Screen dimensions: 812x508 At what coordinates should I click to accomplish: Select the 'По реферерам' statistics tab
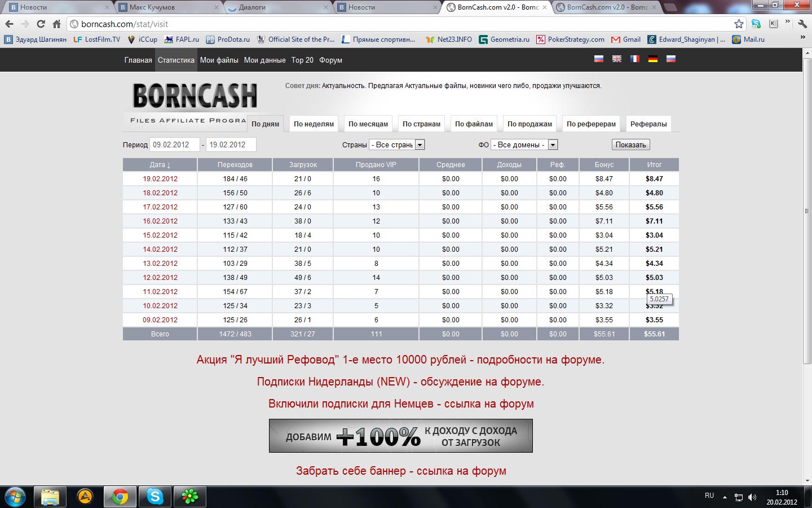[x=592, y=124]
